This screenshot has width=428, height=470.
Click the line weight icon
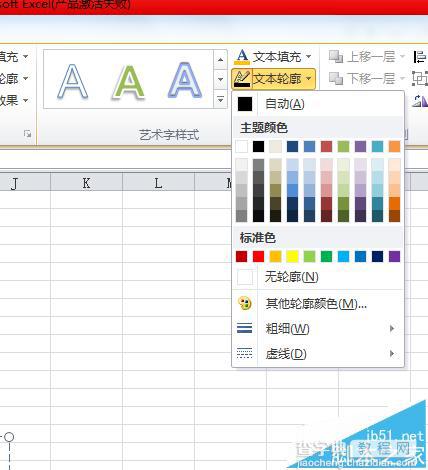[x=245, y=328]
